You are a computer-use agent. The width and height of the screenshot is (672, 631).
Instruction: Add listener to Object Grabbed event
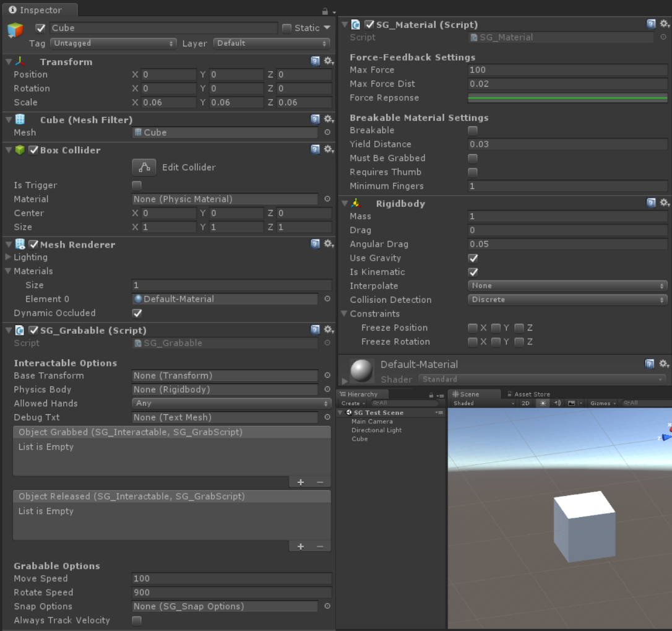(301, 482)
